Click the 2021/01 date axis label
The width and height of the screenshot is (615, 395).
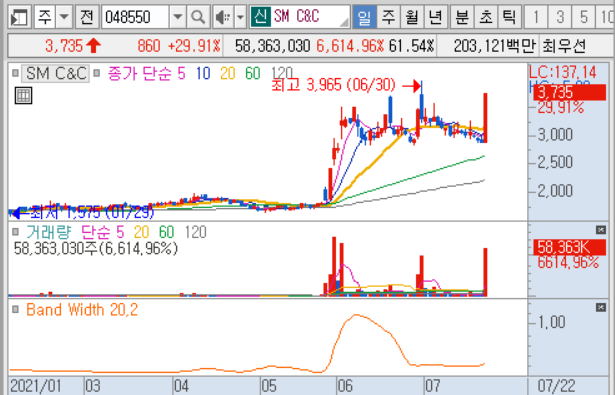point(36,386)
